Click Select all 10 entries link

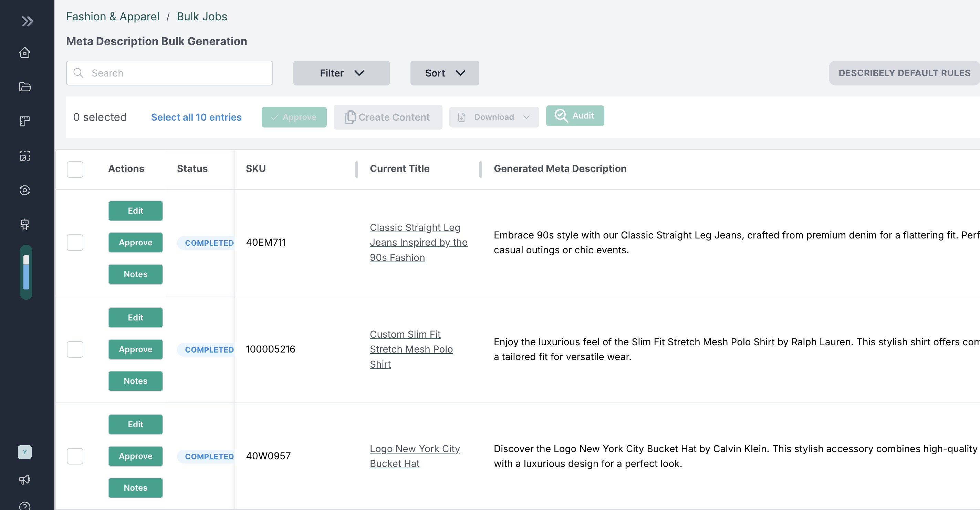[196, 117]
